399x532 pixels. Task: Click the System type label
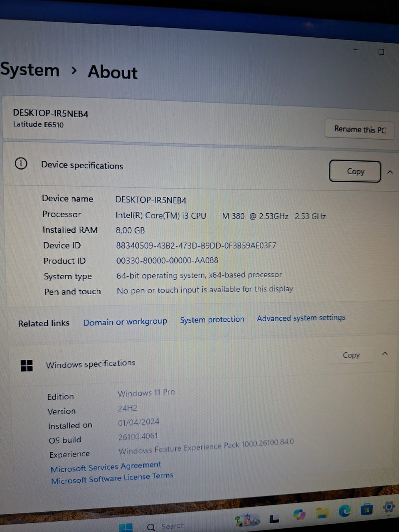(68, 276)
